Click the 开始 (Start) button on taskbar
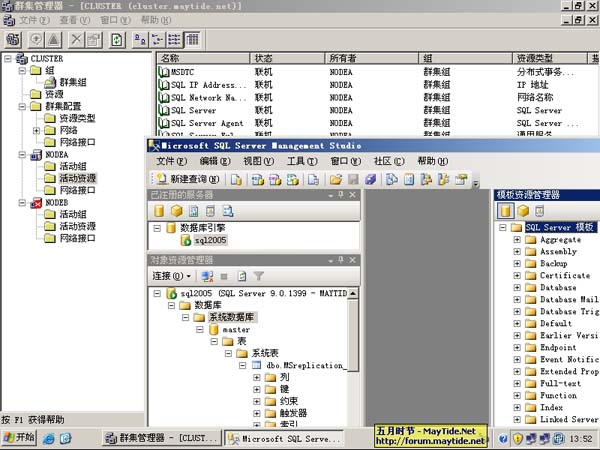The width and height of the screenshot is (600, 450). coord(19,438)
